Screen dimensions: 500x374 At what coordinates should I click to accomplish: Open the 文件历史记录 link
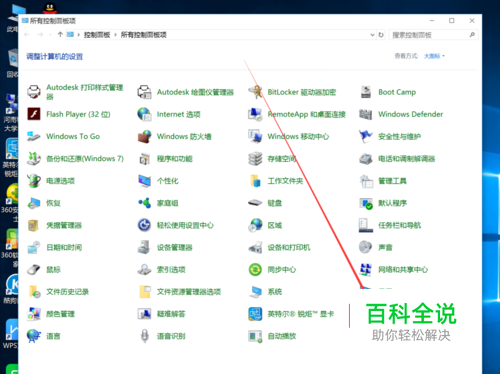(67, 292)
